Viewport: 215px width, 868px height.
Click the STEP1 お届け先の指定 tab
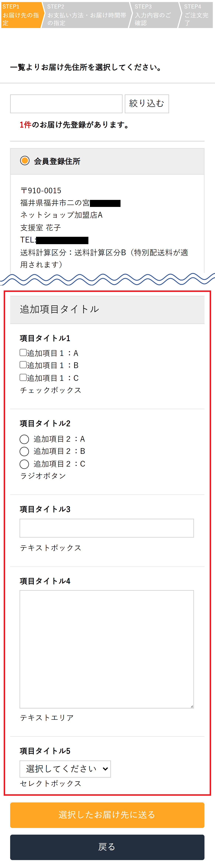pos(21,15)
